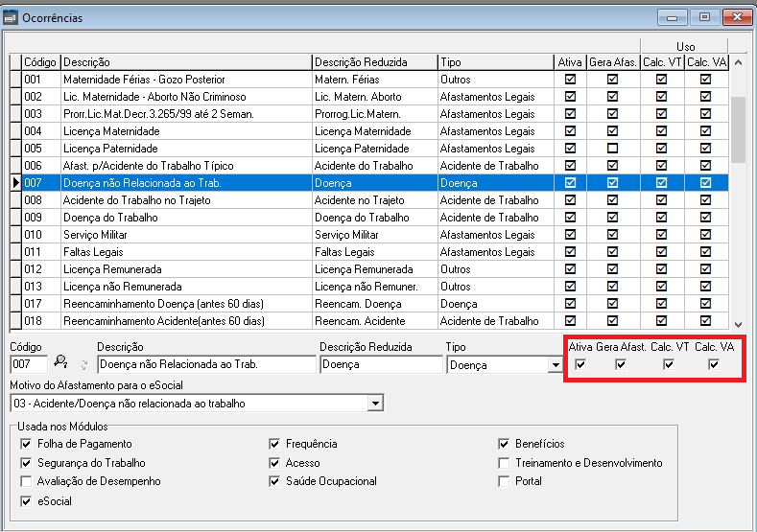Click the magnifier search icon beside Código

click(59, 362)
